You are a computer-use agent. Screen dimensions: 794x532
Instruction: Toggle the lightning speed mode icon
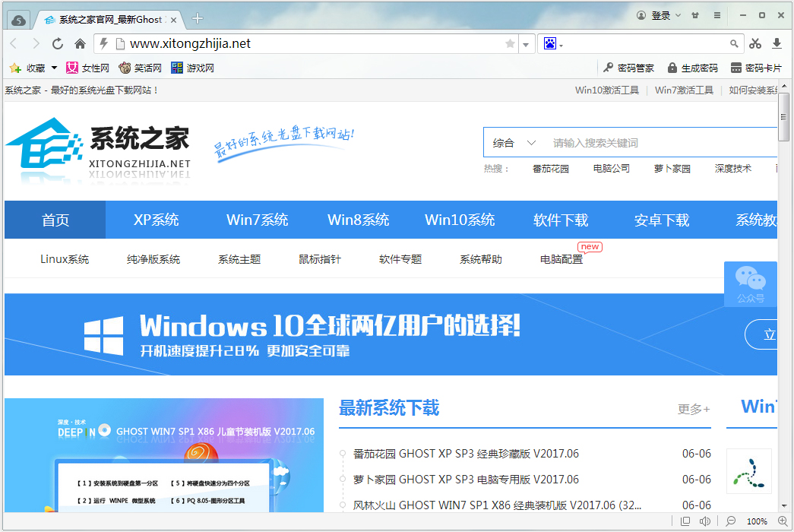(104, 44)
